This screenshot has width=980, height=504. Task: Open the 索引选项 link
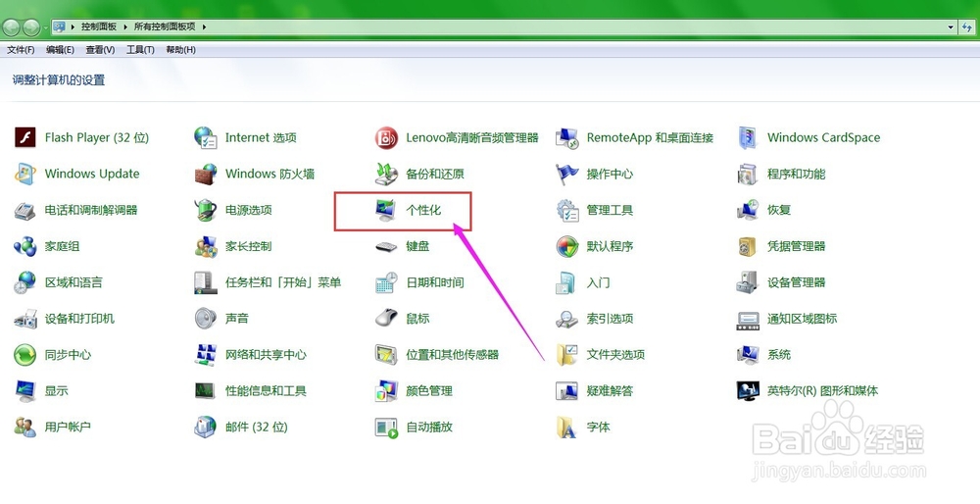[610, 319]
